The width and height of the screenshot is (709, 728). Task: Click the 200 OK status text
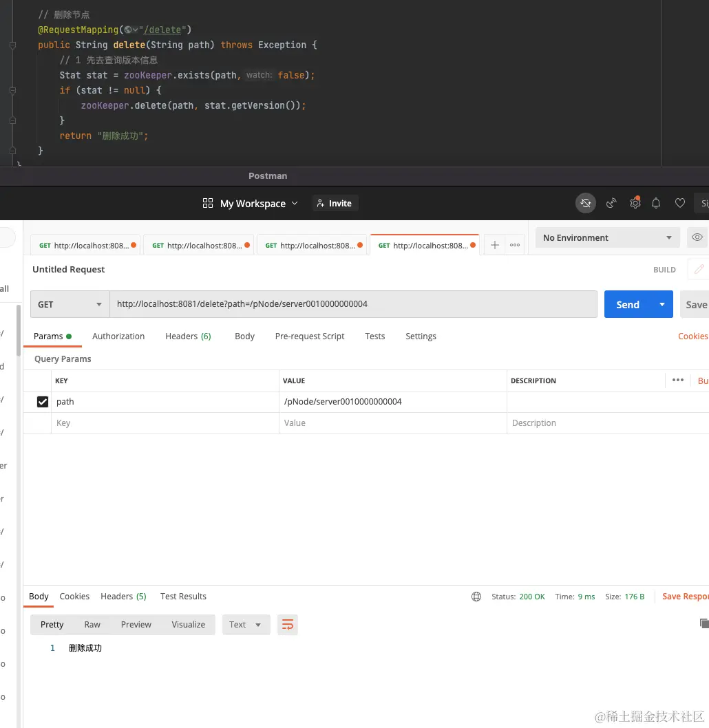pyautogui.click(x=531, y=597)
